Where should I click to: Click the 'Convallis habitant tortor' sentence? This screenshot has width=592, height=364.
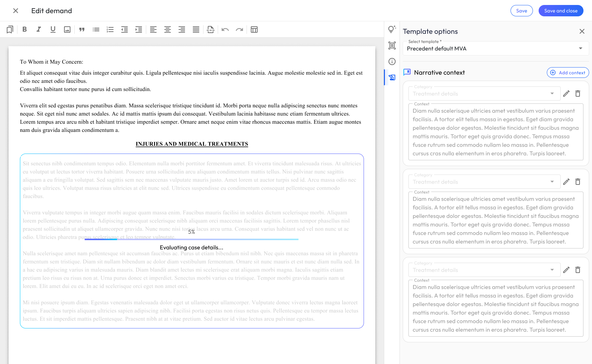(85, 89)
